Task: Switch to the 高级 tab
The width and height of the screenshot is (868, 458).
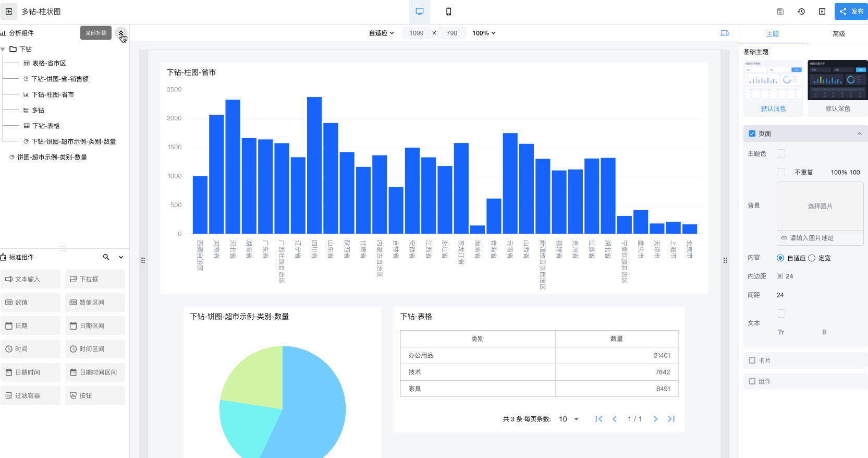Action: 839,34
